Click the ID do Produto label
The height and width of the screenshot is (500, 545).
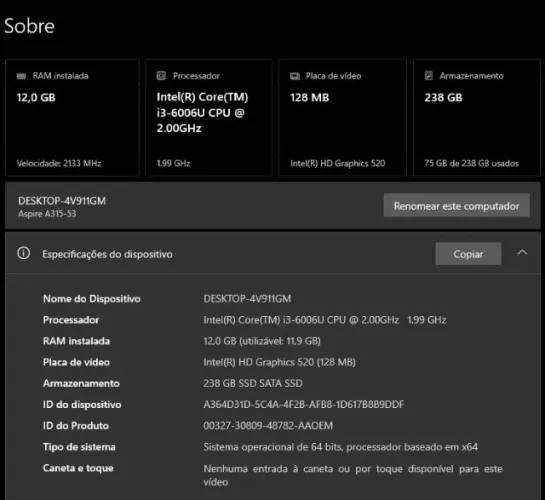click(76, 426)
